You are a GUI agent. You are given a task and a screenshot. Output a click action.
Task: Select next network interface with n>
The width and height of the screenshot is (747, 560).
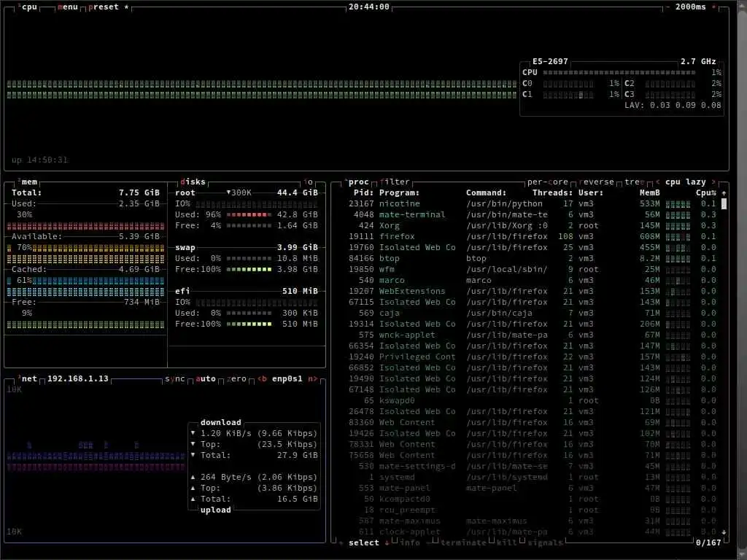[312, 379]
